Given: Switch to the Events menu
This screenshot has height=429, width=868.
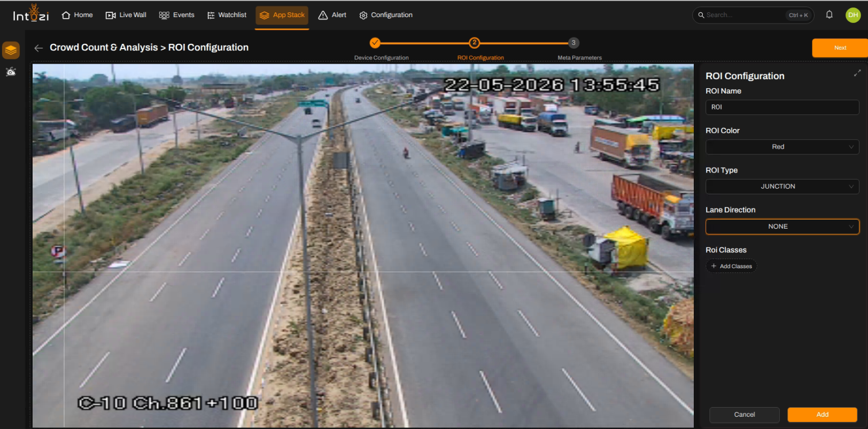Looking at the screenshot, I should (176, 15).
